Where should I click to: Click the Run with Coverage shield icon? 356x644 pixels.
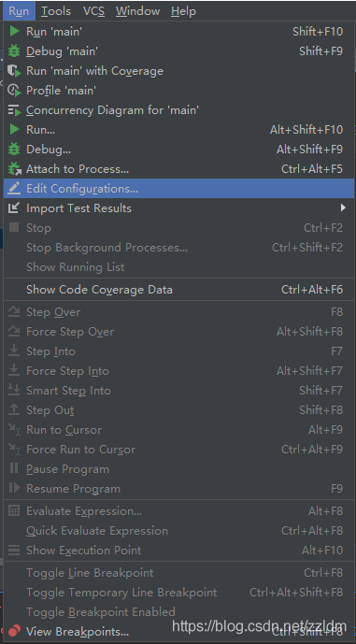pos(14,71)
